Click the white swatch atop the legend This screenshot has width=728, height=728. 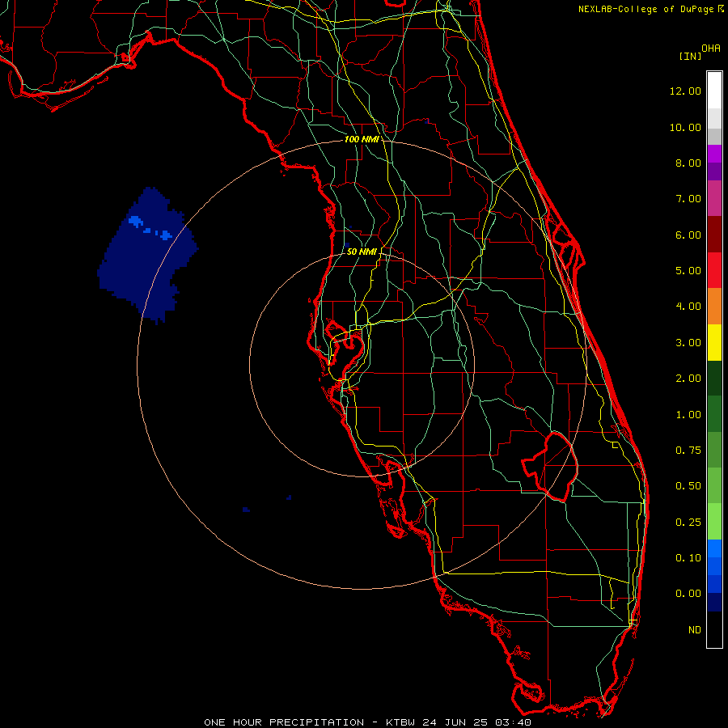(x=714, y=91)
